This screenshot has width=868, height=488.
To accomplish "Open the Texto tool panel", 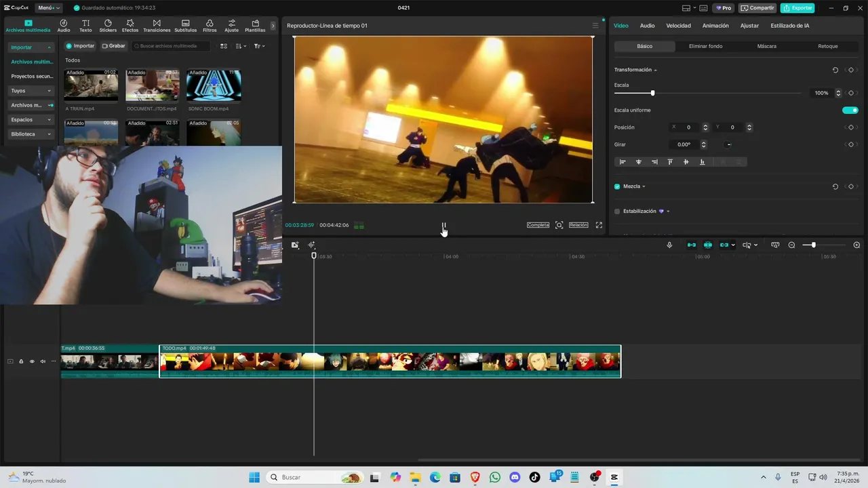I will [85, 26].
